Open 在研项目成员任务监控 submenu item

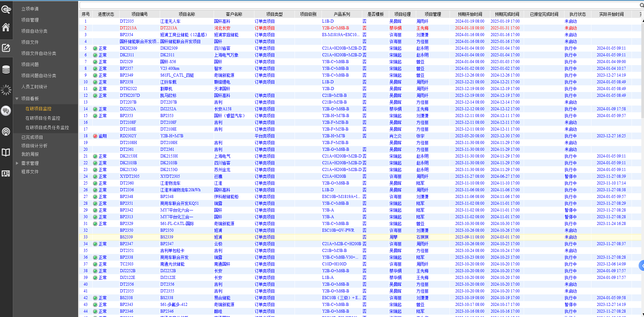pyautogui.click(x=47, y=127)
